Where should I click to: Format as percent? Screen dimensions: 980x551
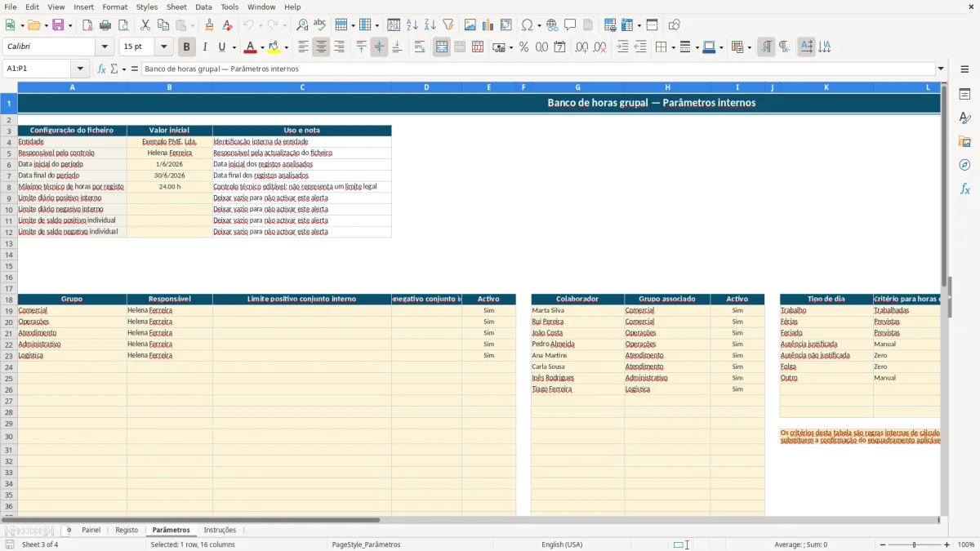(x=523, y=47)
